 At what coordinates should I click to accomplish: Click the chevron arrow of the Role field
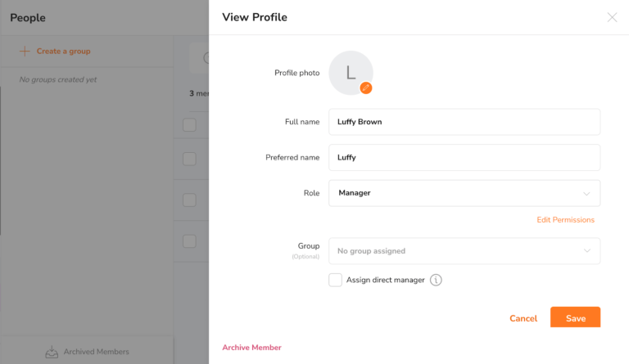586,194
